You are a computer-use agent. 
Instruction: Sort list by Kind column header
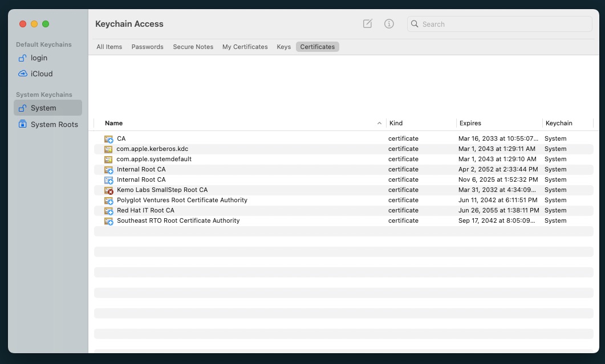click(x=396, y=123)
